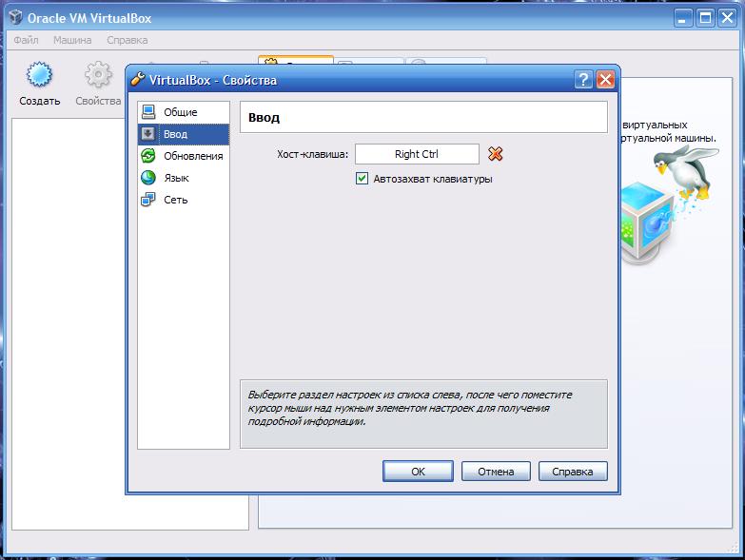Click the Общие monitor icon
745x560 pixels.
coord(148,112)
